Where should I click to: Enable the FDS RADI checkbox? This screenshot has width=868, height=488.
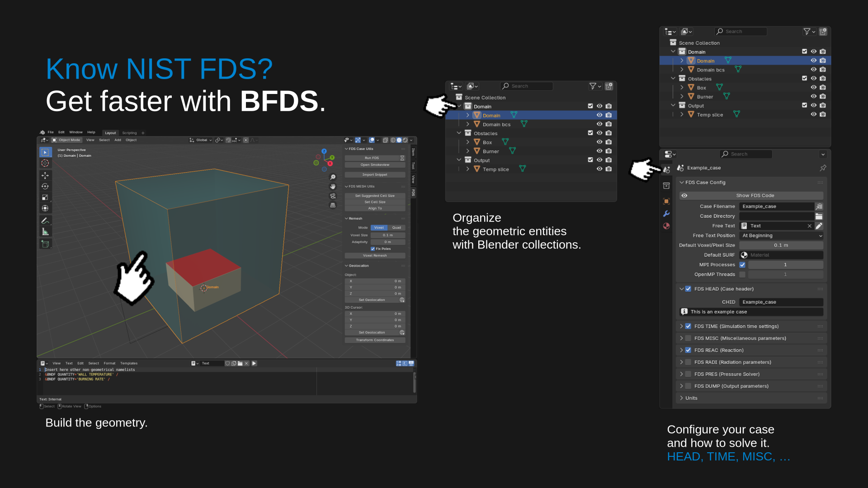(688, 362)
